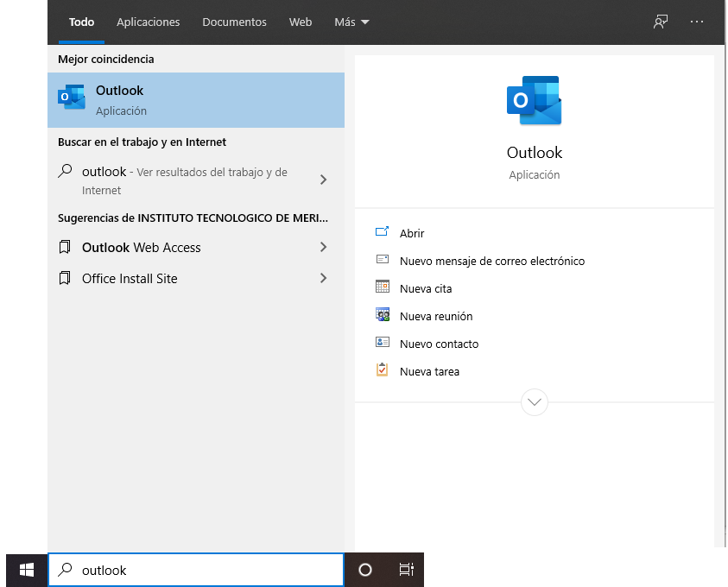Click Sugerencias de INSTITUTO TECNOLOGICO heading
The image size is (728, 587).
coord(193,218)
